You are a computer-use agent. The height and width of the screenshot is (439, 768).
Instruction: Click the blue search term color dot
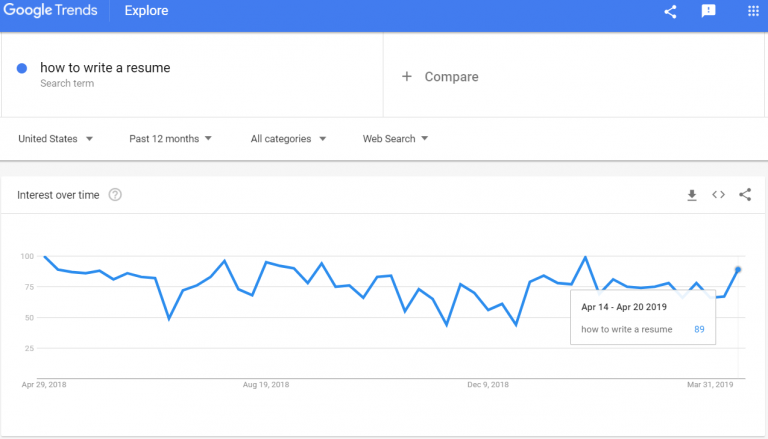22,68
